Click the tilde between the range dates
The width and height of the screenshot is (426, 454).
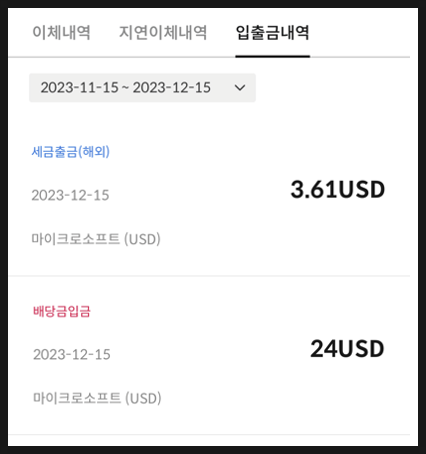tap(126, 88)
